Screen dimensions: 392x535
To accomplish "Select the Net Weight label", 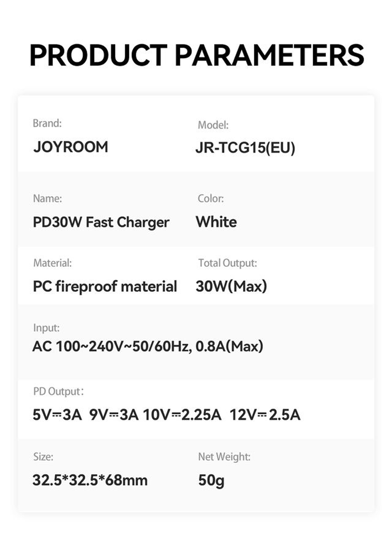I will click(224, 457).
